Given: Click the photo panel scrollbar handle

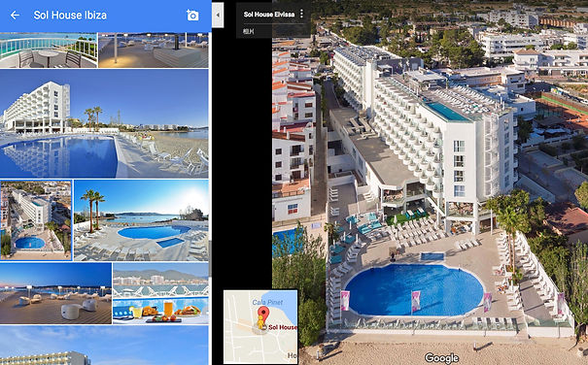Looking at the screenshot, I should (x=210, y=258).
